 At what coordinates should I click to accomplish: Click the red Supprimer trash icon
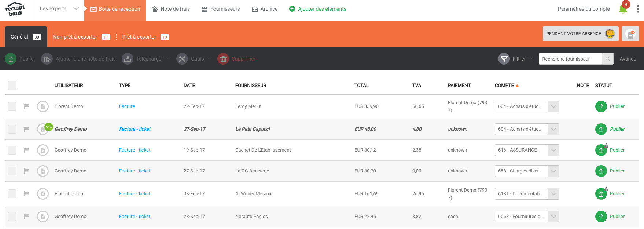pyautogui.click(x=223, y=59)
